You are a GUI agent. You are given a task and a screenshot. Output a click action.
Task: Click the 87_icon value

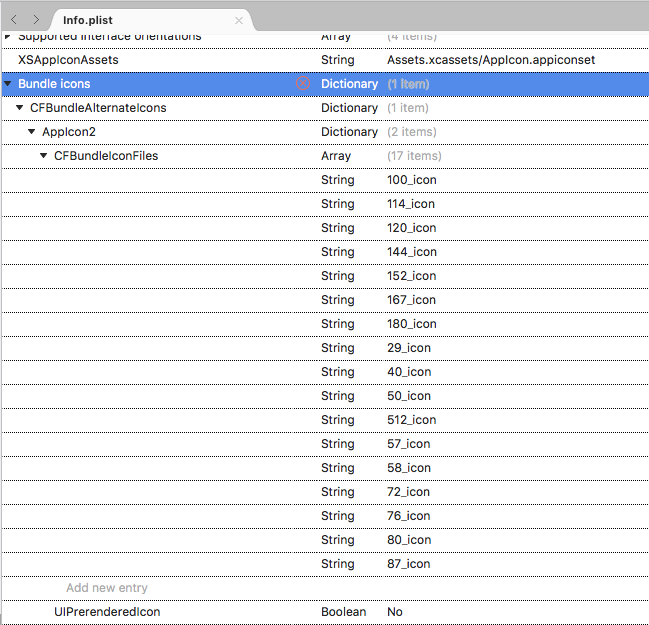pyautogui.click(x=409, y=564)
